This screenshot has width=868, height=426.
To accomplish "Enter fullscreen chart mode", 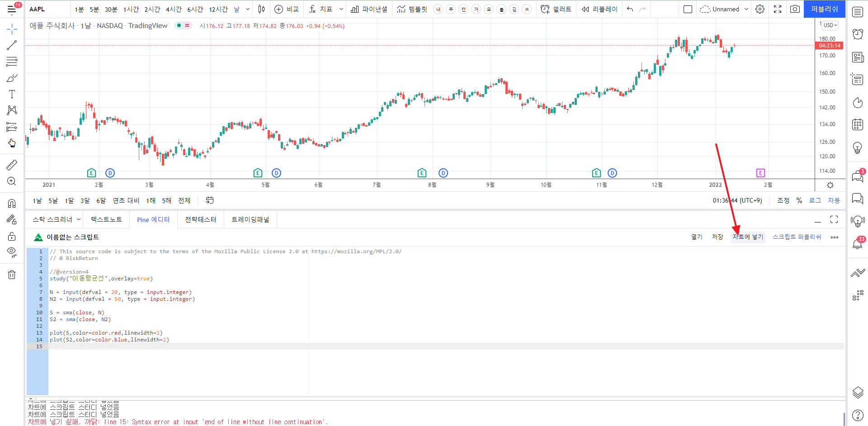I will click(x=778, y=9).
